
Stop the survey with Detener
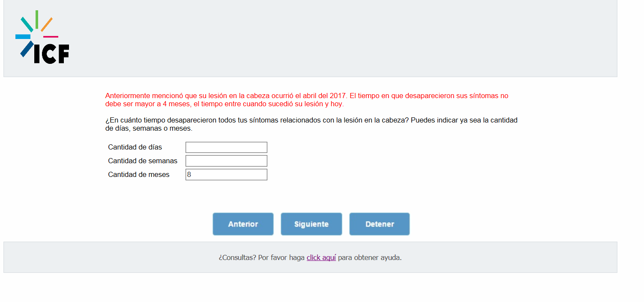pos(380,224)
